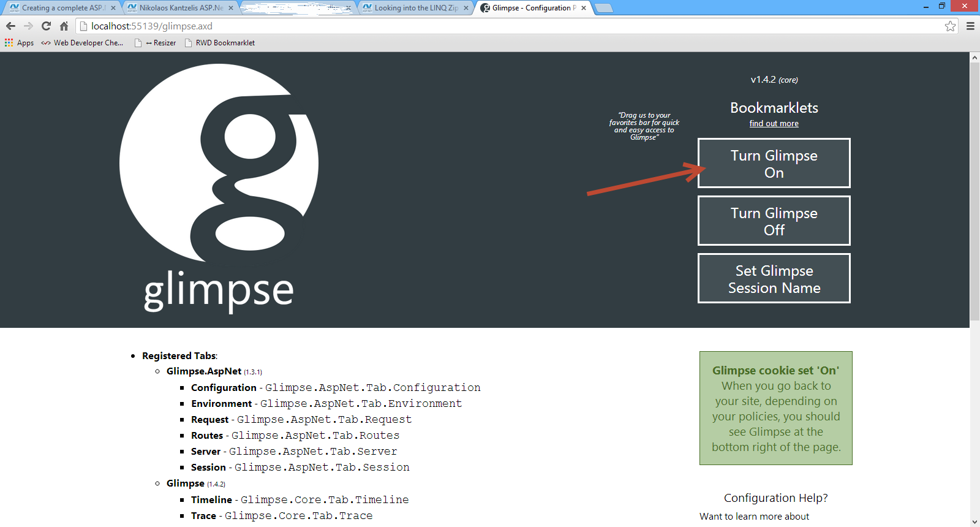Open Web Developer Checklist bookmark
This screenshot has width=980, height=527.
tap(82, 43)
